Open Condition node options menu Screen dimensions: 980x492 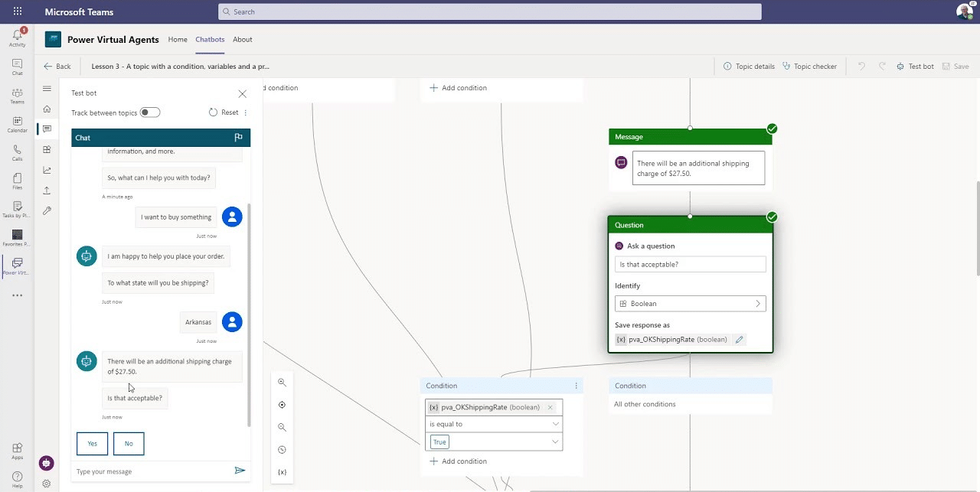[x=576, y=386]
